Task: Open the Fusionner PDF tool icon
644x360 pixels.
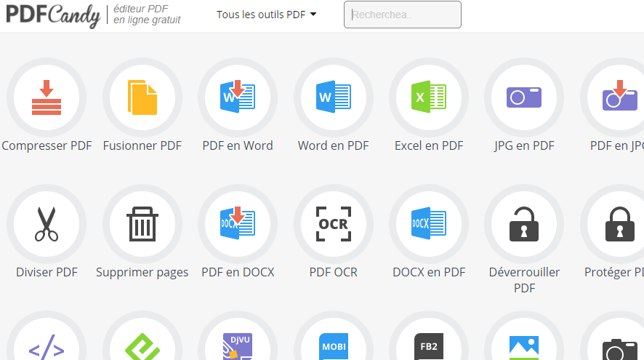Action: [142, 97]
